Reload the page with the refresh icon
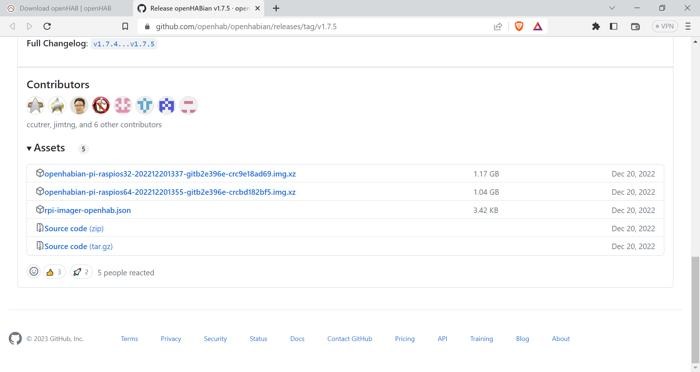The image size is (700, 372). (x=47, y=26)
